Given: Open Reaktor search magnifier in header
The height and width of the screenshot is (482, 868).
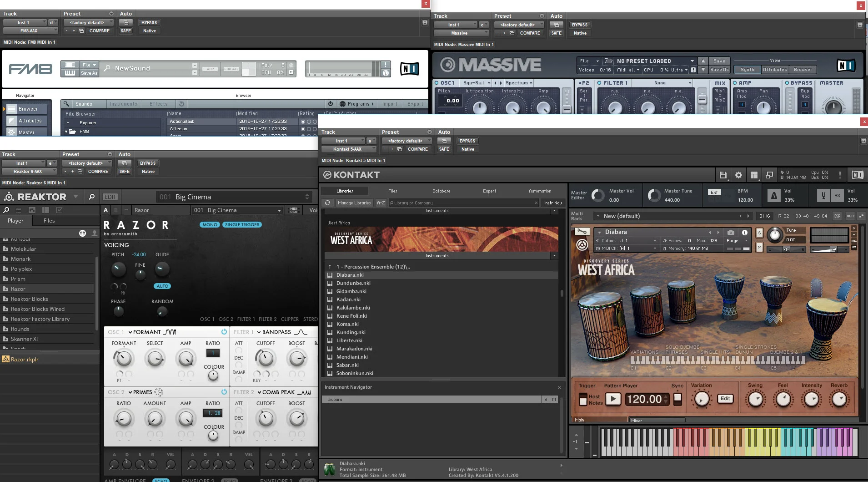Looking at the screenshot, I should pyautogui.click(x=91, y=197).
